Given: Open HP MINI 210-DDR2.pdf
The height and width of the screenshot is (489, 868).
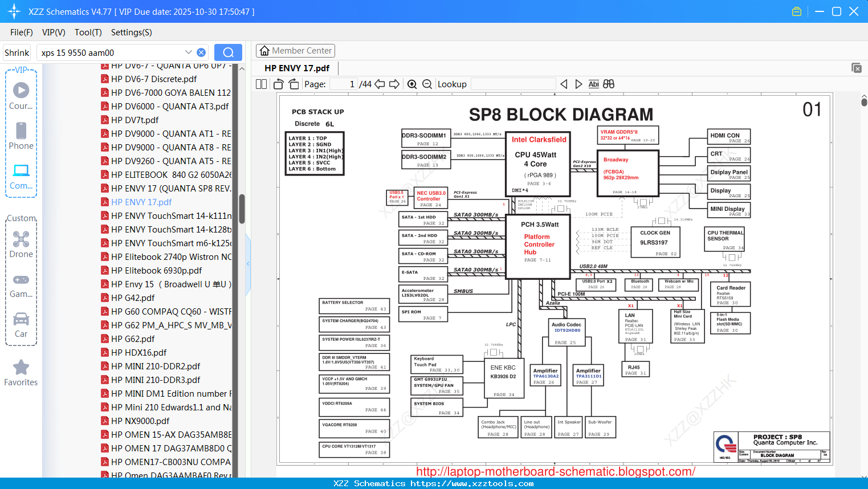Looking at the screenshot, I should 156,366.
